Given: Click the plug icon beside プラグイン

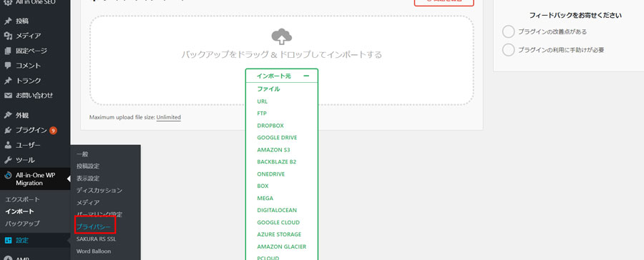Looking at the screenshot, I should (8, 131).
